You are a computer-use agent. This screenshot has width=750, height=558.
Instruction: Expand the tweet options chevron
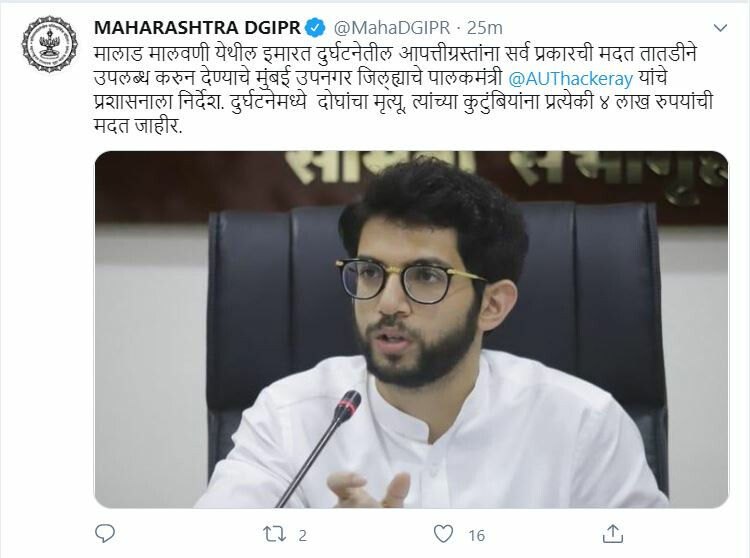[720, 28]
